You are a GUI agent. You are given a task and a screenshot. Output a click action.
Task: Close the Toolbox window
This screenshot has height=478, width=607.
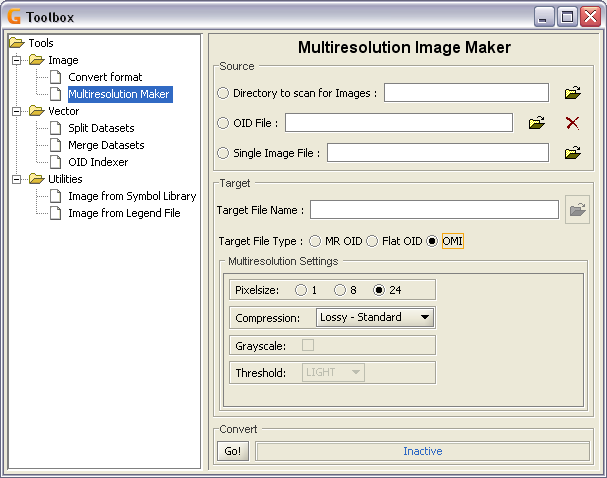pos(590,17)
